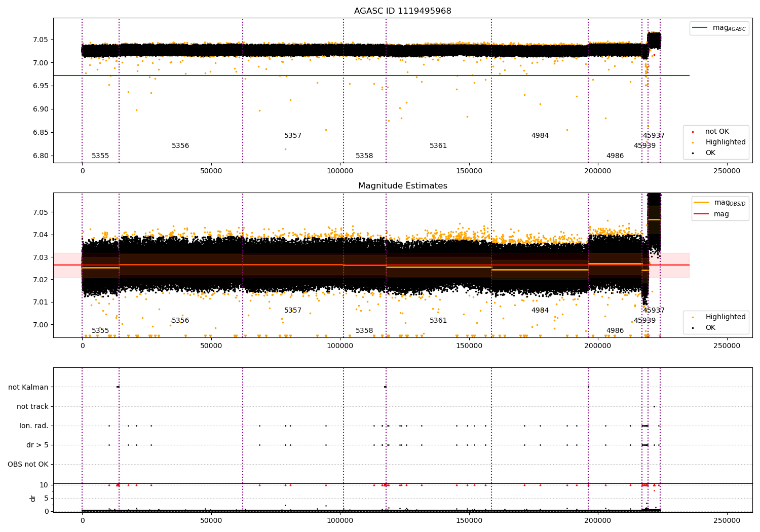Screen dimensions: 760x532
Task: Click OBSID label 5358 in Magnitude Estimates plot
Action: pos(364,331)
